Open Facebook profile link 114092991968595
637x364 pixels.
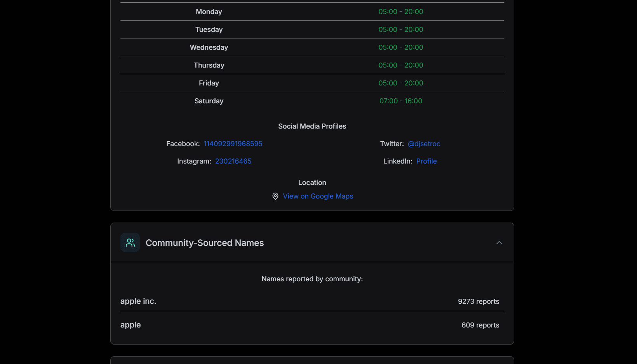tap(233, 144)
